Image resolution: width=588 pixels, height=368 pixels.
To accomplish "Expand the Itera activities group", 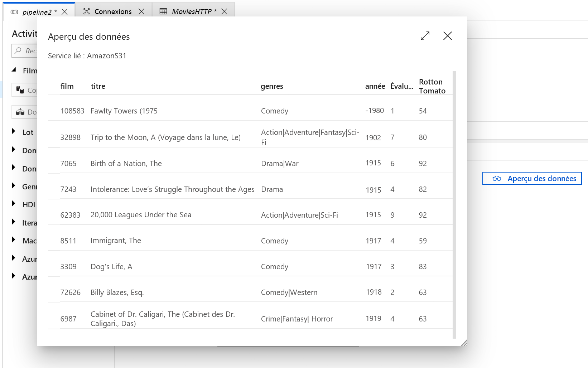I will 14,222.
